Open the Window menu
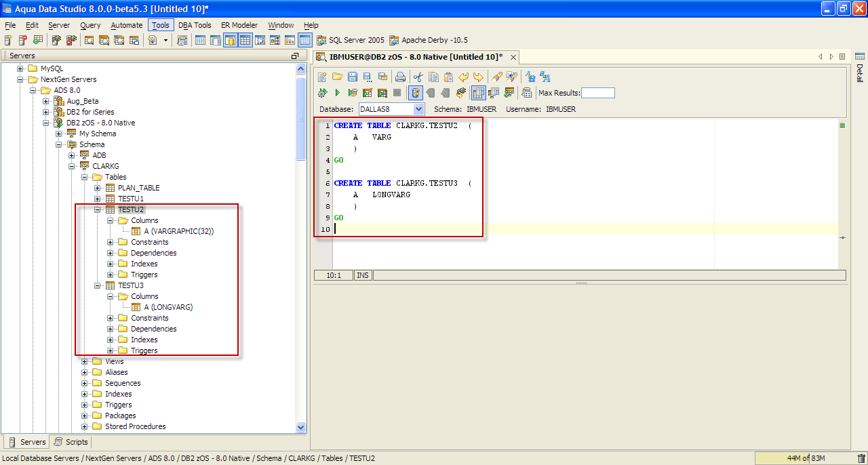868x465 pixels. [281, 25]
